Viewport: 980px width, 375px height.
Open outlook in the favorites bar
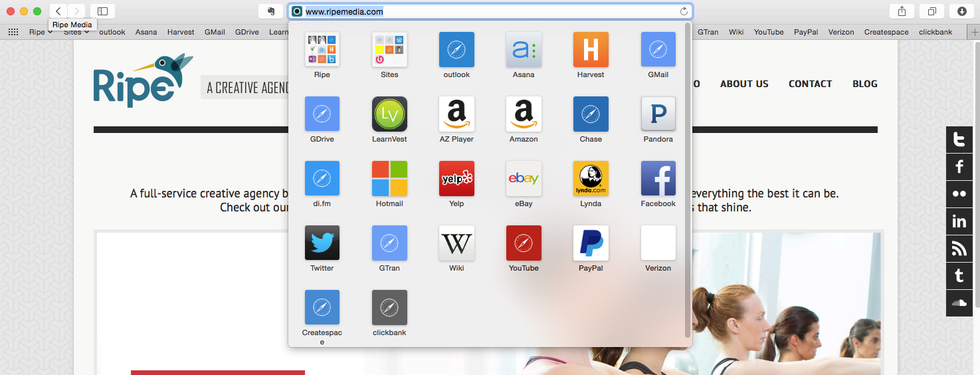(x=112, y=32)
